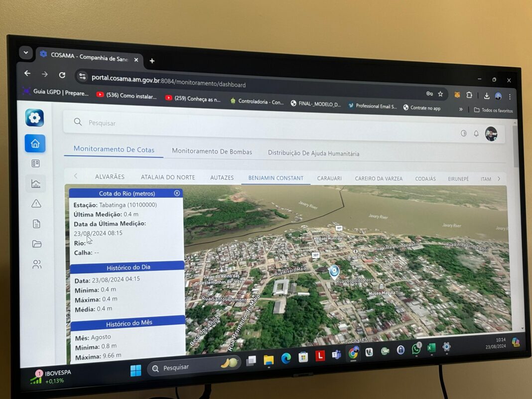Image resolution: width=532 pixels, height=399 pixels.
Task: Click the kanban board sidebar icon
Action: click(35, 163)
